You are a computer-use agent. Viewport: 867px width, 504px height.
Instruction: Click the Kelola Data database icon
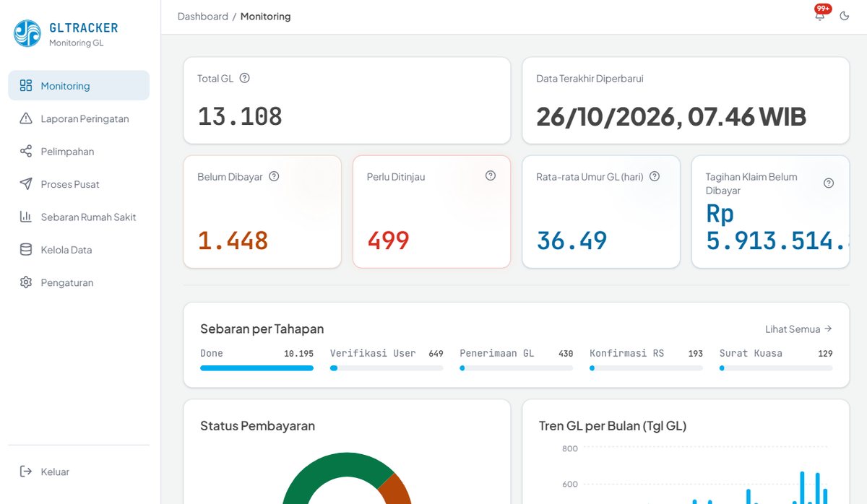[26, 250]
